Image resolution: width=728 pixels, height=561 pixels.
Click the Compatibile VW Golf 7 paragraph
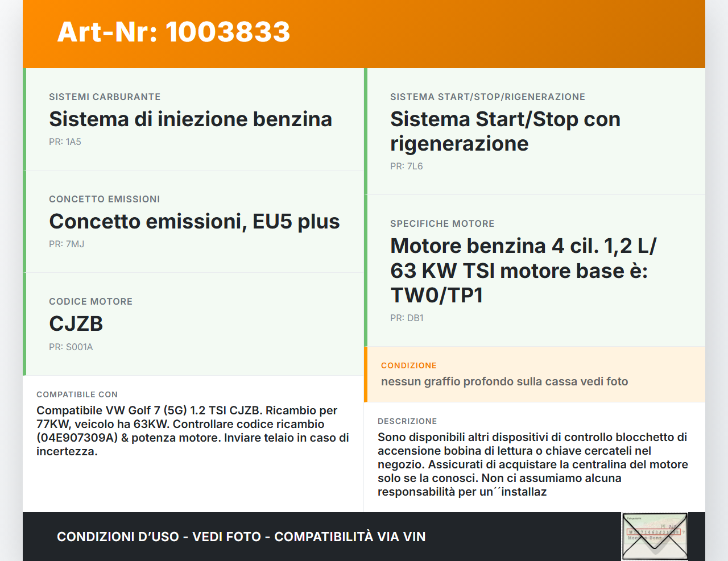pyautogui.click(x=192, y=431)
